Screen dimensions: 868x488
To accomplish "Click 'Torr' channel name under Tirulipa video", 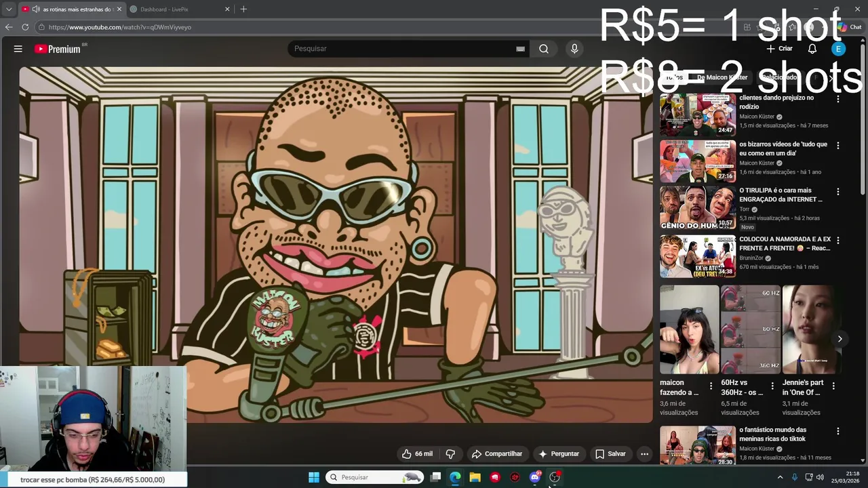I will point(744,209).
